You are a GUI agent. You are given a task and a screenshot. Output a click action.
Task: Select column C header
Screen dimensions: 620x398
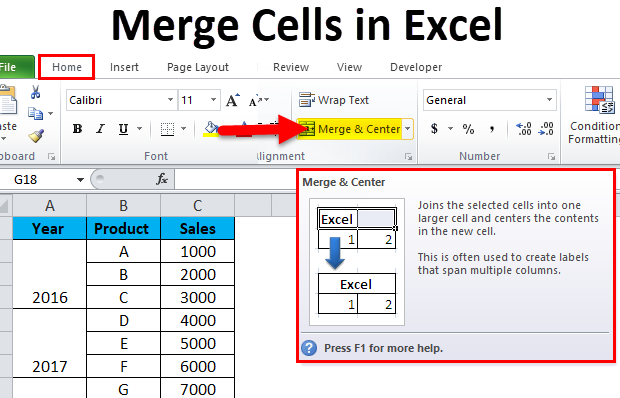coord(198,206)
